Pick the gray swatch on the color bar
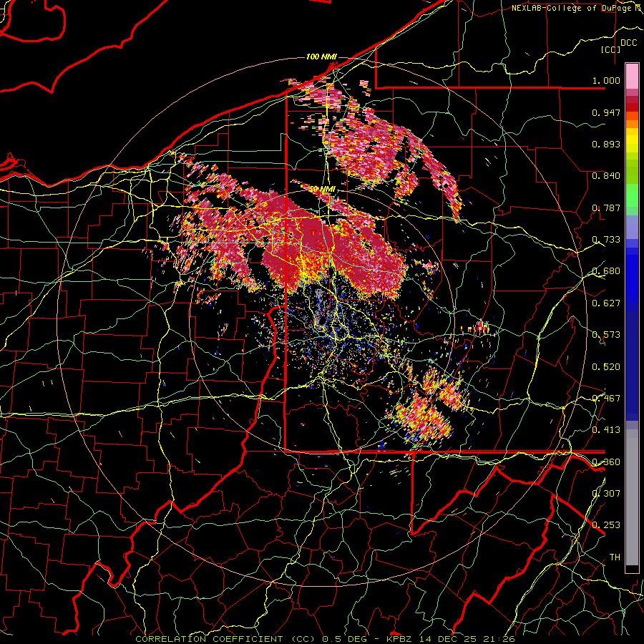Viewport: 644px width, 644px height. coord(632,497)
